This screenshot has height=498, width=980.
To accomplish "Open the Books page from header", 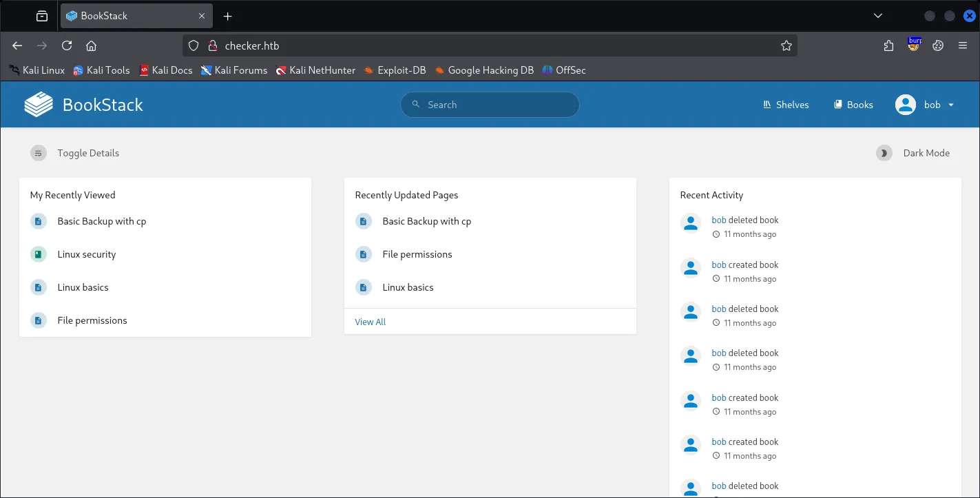I will [853, 105].
